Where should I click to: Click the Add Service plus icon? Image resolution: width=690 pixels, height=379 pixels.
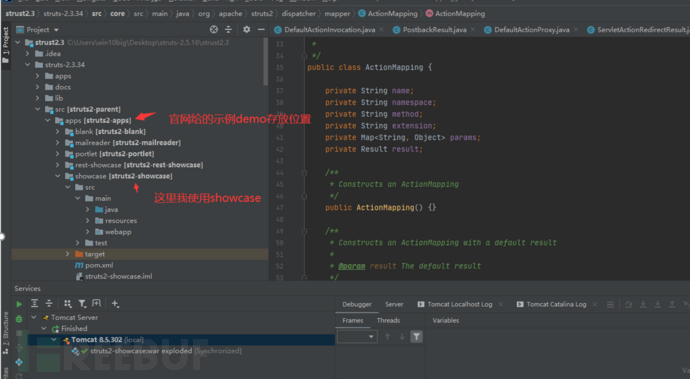pyautogui.click(x=115, y=303)
